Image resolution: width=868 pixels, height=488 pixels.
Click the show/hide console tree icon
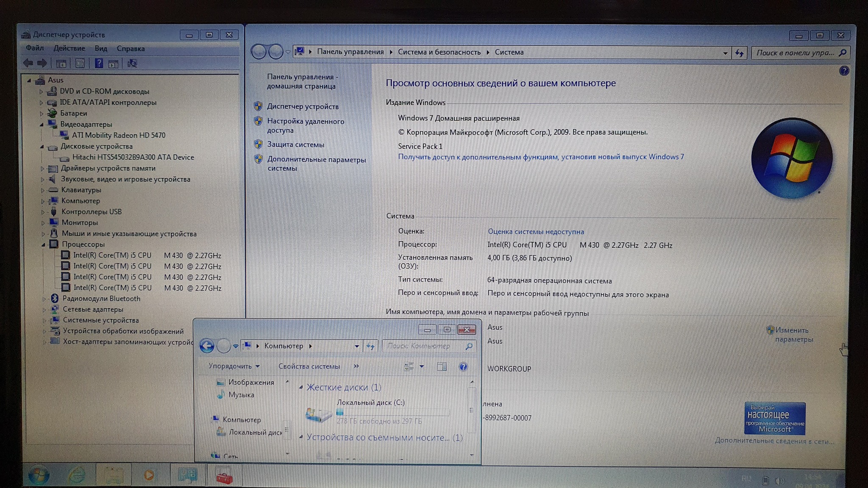tap(61, 64)
